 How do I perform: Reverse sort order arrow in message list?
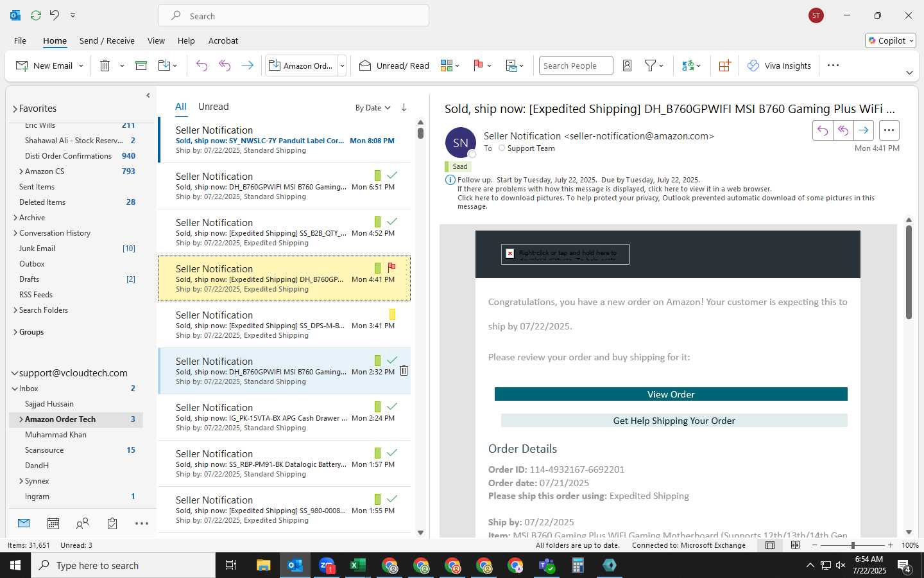tap(404, 107)
